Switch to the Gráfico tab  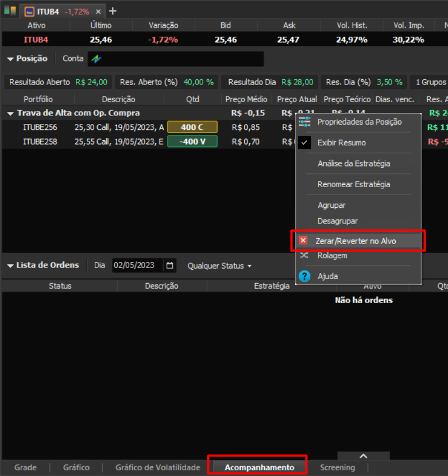tap(76, 467)
